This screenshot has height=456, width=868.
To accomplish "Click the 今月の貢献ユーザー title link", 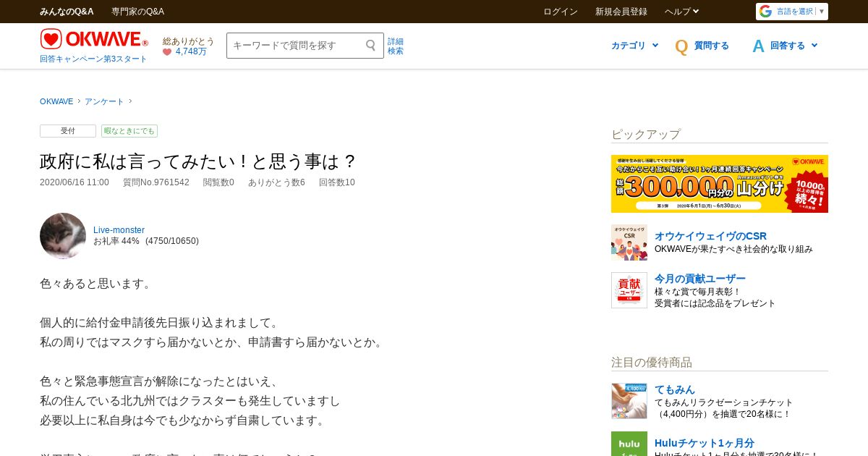I will 699,279.
